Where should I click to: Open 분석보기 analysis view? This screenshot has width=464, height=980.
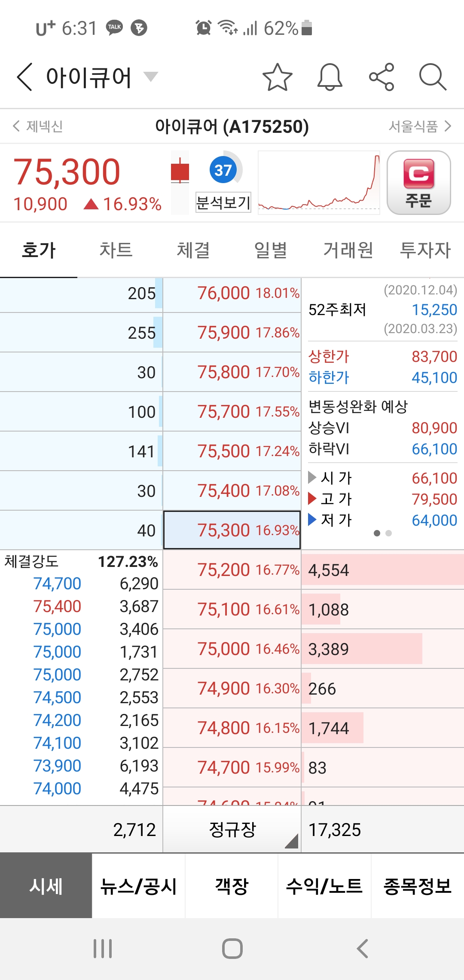(223, 202)
